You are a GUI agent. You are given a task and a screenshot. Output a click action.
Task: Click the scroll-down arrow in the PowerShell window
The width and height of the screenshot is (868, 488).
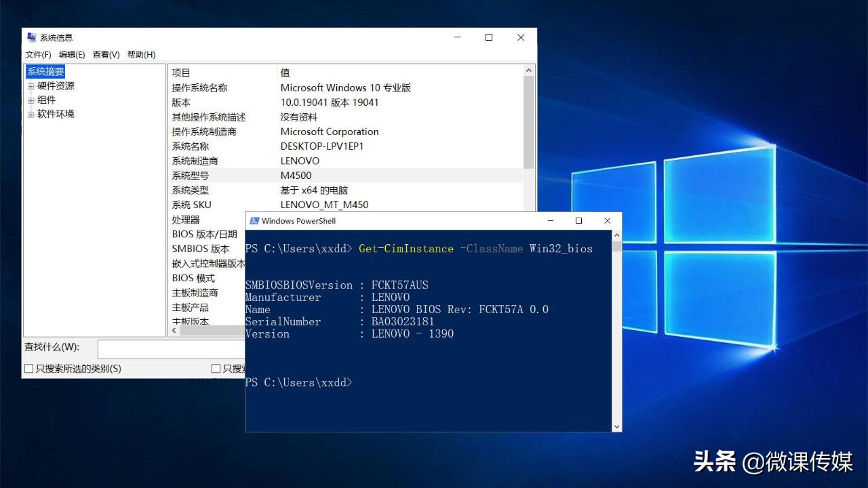(616, 426)
